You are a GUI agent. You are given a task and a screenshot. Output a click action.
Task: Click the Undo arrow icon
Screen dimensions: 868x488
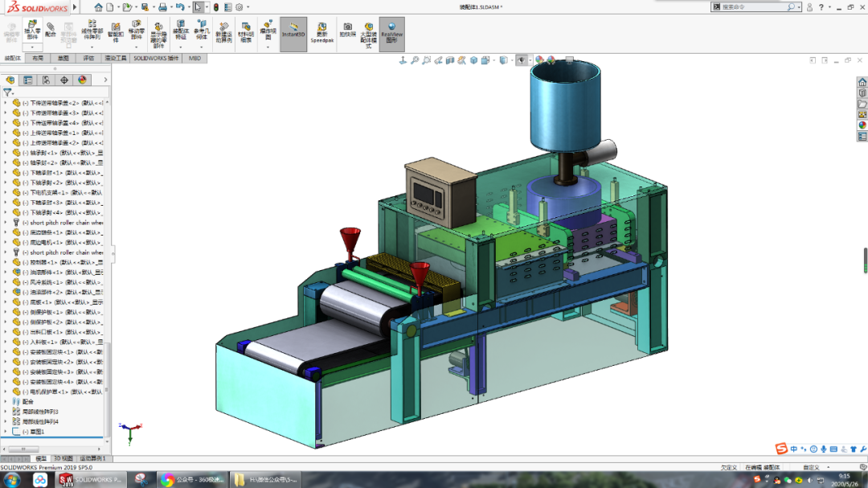pyautogui.click(x=180, y=7)
